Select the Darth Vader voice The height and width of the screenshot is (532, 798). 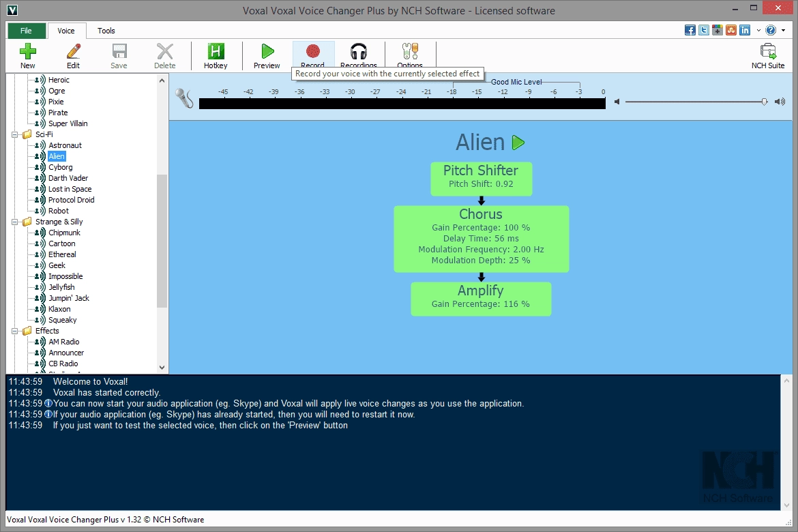(x=68, y=178)
